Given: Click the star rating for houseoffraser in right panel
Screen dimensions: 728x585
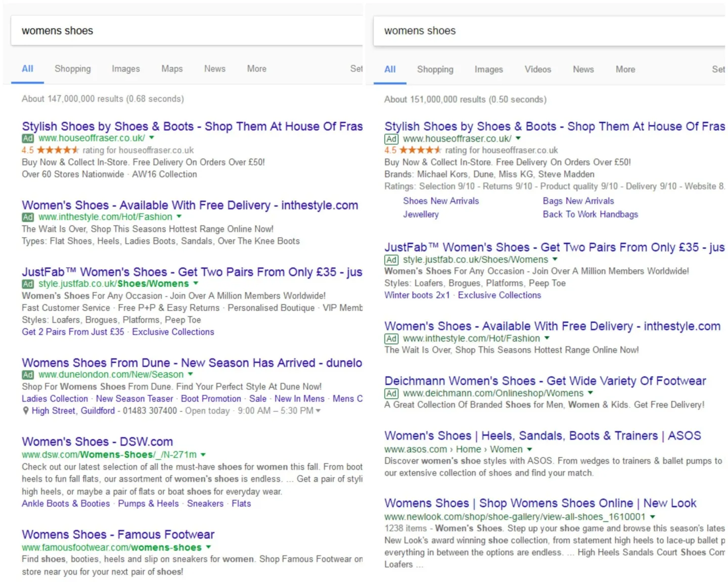Looking at the screenshot, I should (420, 150).
